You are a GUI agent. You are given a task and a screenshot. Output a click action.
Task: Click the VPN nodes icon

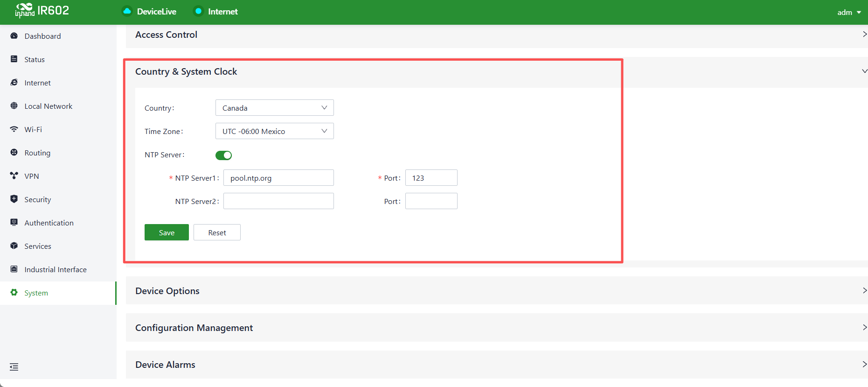point(14,176)
